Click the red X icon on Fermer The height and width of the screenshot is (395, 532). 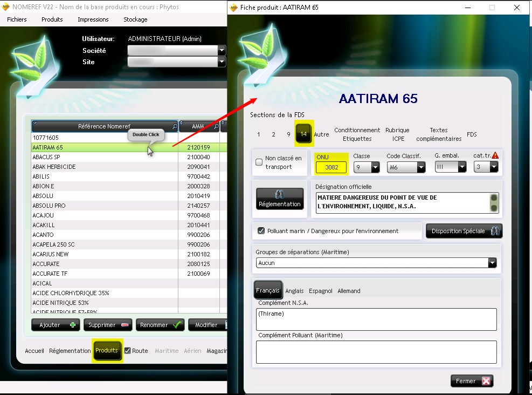click(486, 381)
